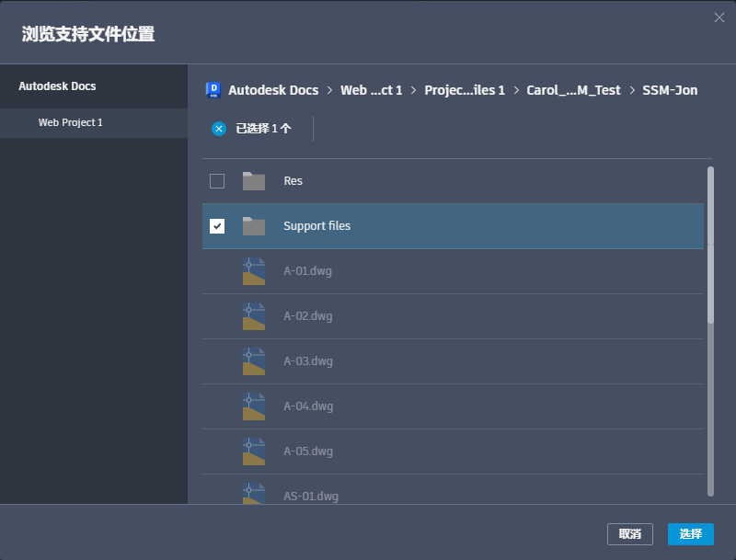Click the Autodesk Docs logo icon in breadcrumb
736x560 pixels.
pos(213,90)
